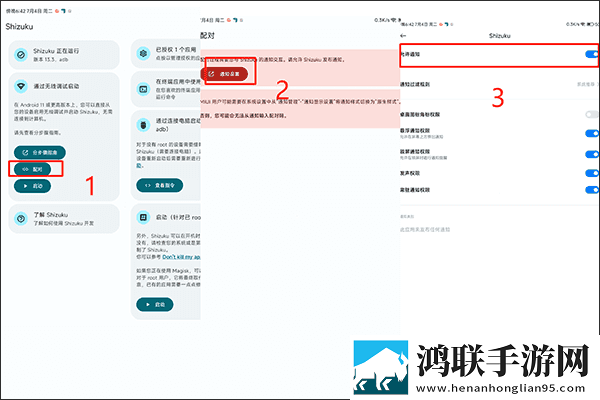
Task: Tap the 配对 pairing button
Action: pyautogui.click(x=33, y=169)
